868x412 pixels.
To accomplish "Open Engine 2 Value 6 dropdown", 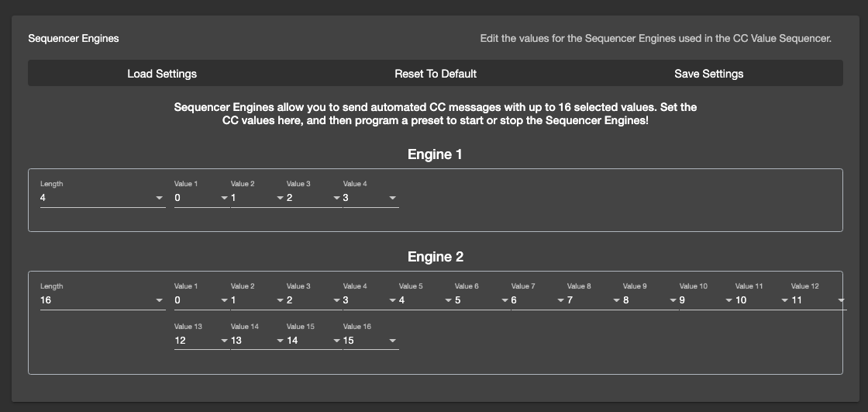I will (482, 300).
